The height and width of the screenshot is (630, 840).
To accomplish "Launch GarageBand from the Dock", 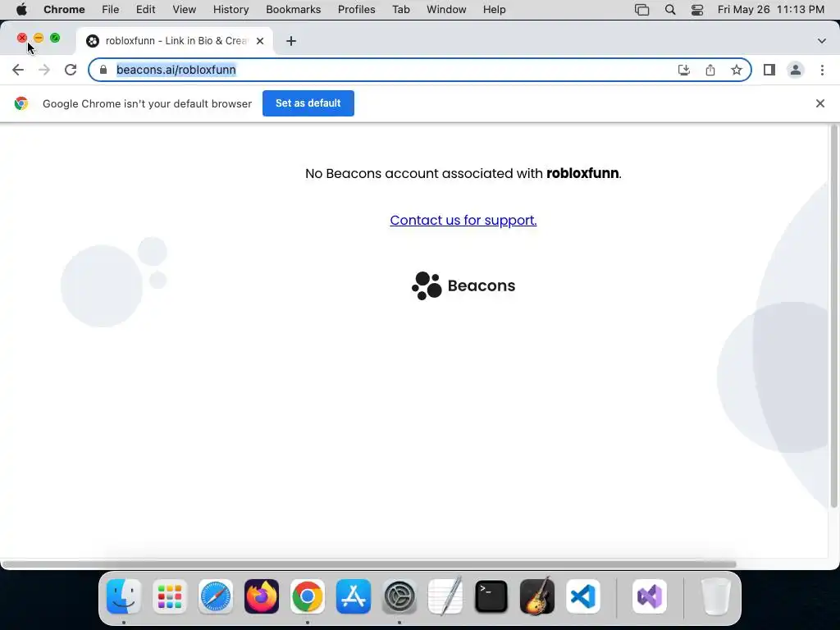I will click(537, 596).
